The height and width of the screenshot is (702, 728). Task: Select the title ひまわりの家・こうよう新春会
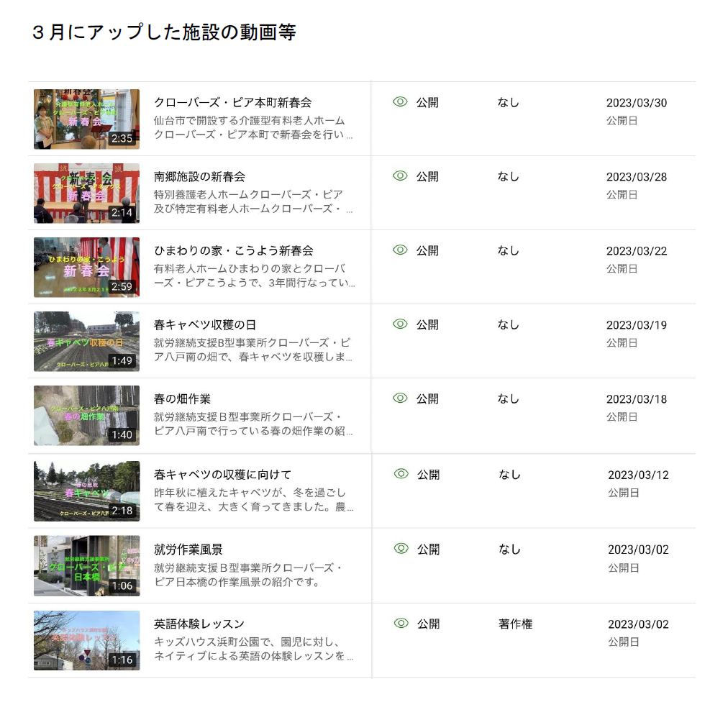[x=234, y=251]
